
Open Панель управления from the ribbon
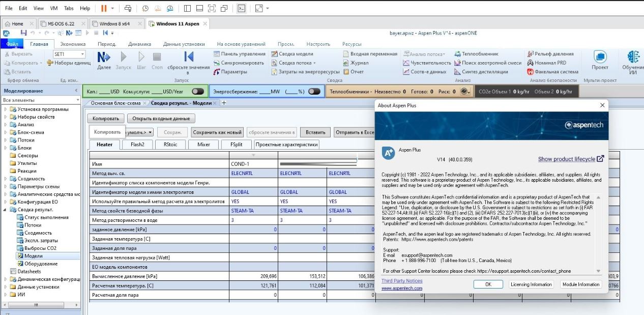click(x=239, y=54)
